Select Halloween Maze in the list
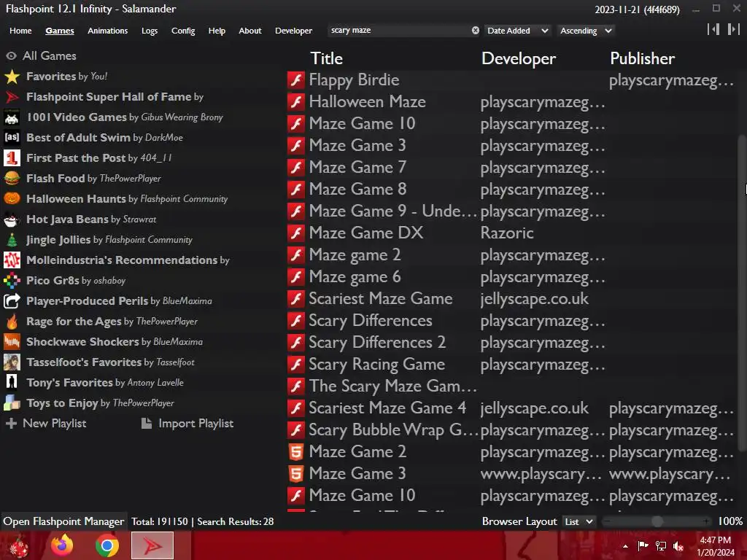This screenshot has width=747, height=560. (x=510, y=101)
